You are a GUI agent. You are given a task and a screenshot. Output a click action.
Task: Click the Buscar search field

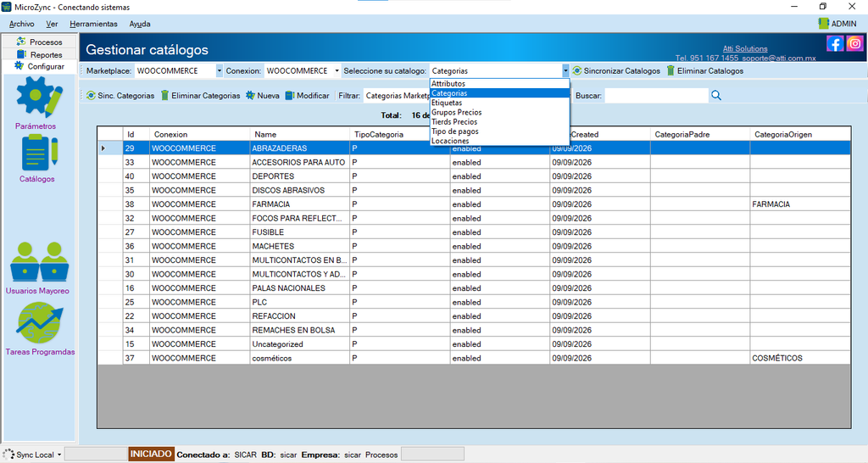tap(657, 95)
